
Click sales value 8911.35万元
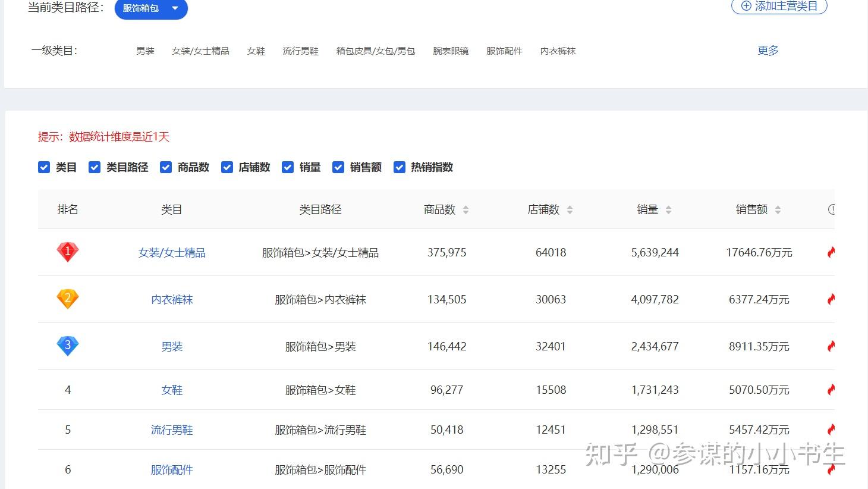[x=759, y=347]
